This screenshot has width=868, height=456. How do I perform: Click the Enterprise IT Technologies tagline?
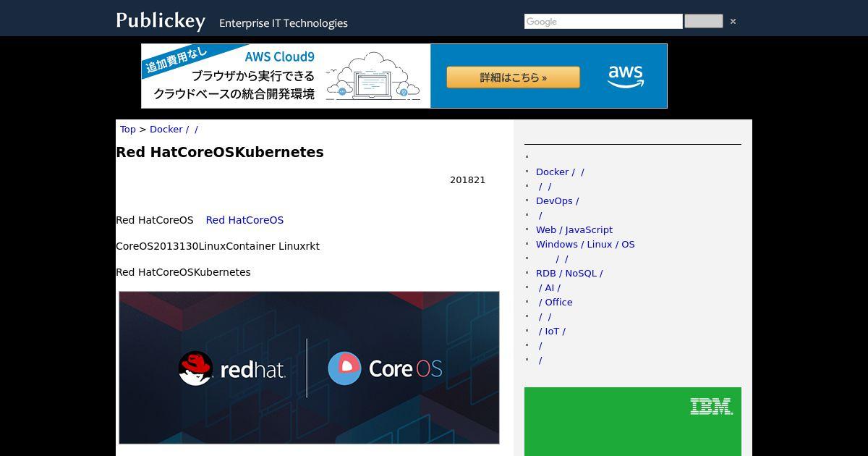click(x=284, y=23)
